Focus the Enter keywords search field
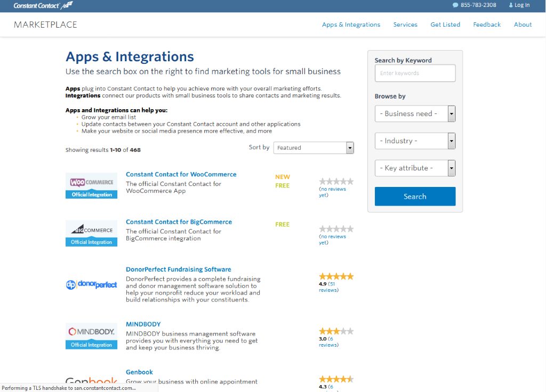Image resolution: width=546 pixels, height=392 pixels. [415, 73]
